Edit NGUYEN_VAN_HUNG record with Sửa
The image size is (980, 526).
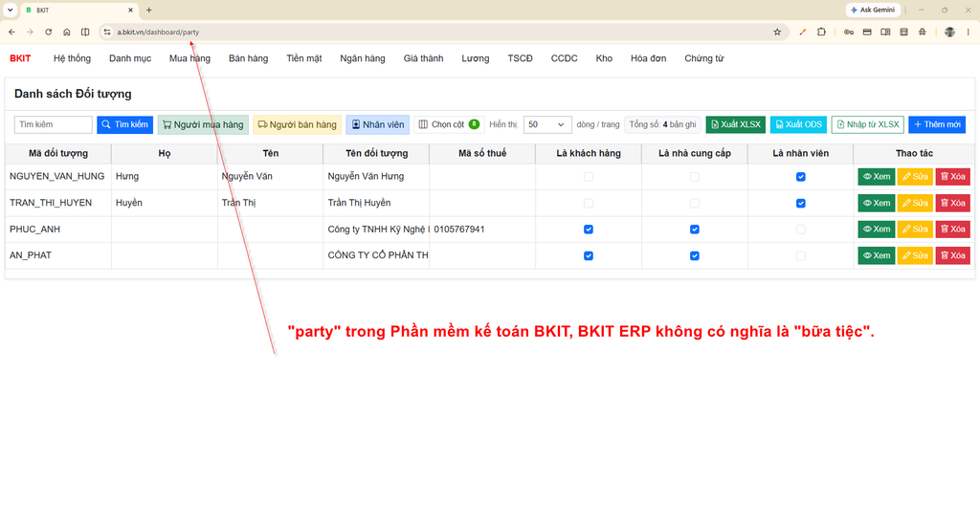point(915,177)
